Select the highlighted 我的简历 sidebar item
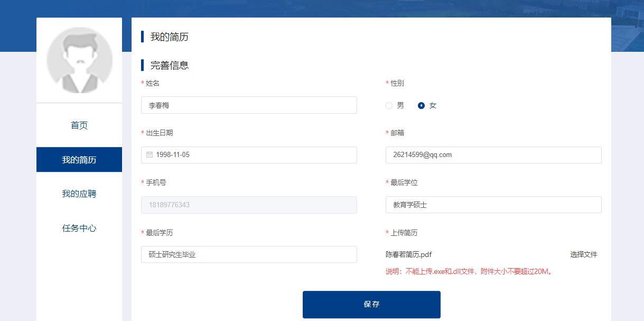Screen dimensions: 644x321 [x=79, y=159]
